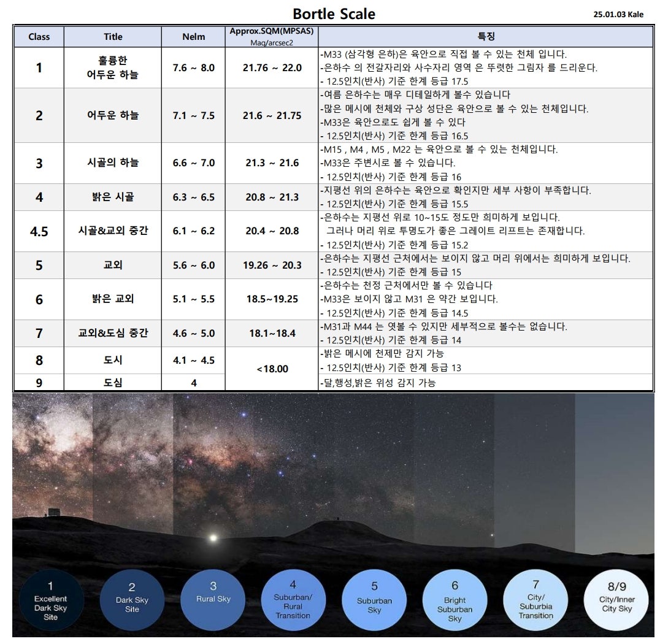Click the bright white star near horizon
Image resolution: width=660 pixels, height=644 pixels.
click(213, 537)
